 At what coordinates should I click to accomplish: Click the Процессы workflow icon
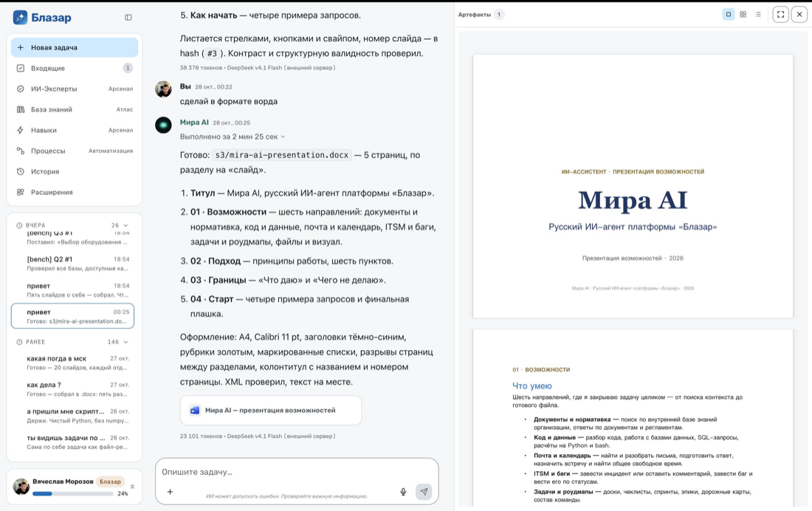(20, 151)
